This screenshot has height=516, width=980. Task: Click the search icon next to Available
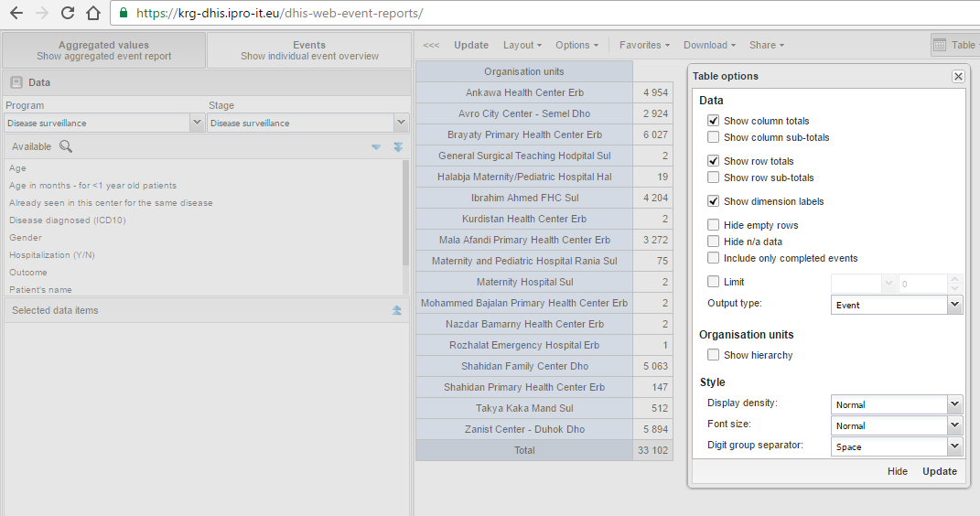pos(66,146)
